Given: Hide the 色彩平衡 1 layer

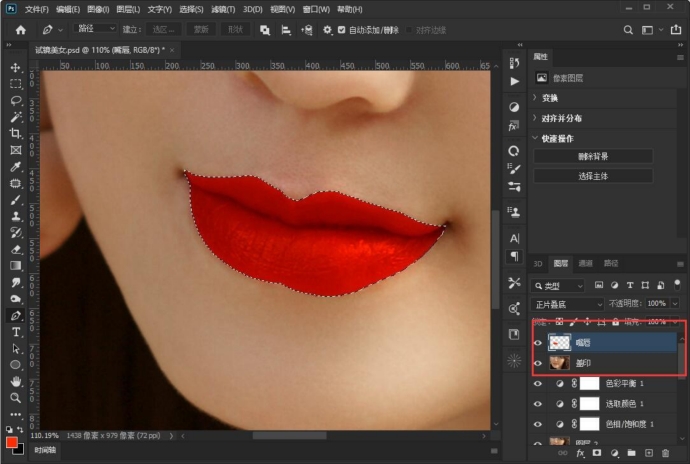Looking at the screenshot, I should click(x=538, y=383).
